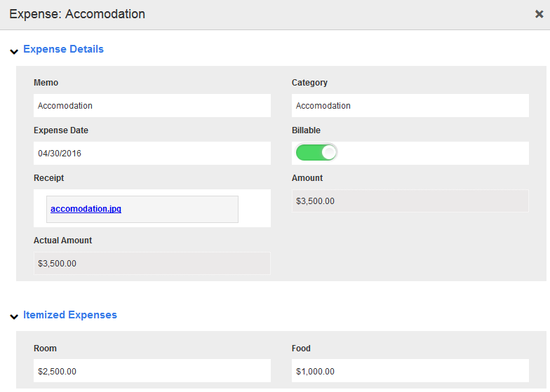Select the Food amount field $1,000.00

(x=410, y=372)
